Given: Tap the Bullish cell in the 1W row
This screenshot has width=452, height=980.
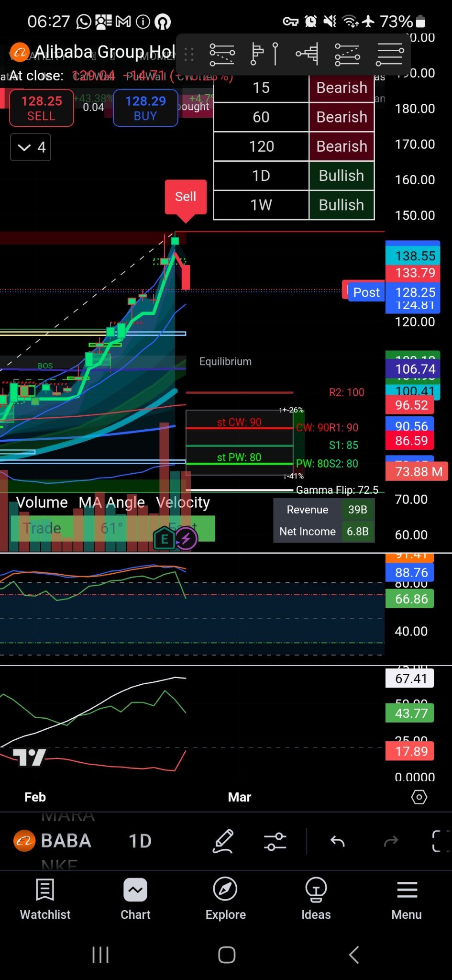Looking at the screenshot, I should coord(342,205).
